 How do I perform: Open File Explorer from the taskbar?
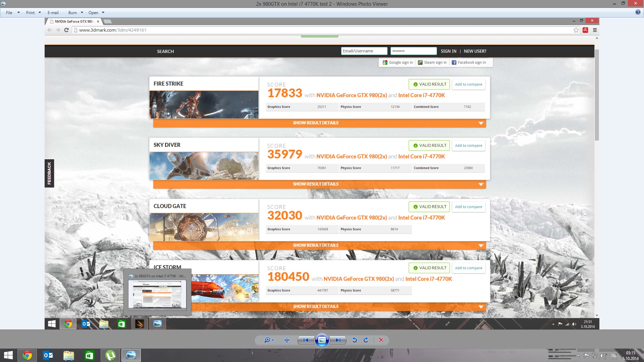coord(68,355)
